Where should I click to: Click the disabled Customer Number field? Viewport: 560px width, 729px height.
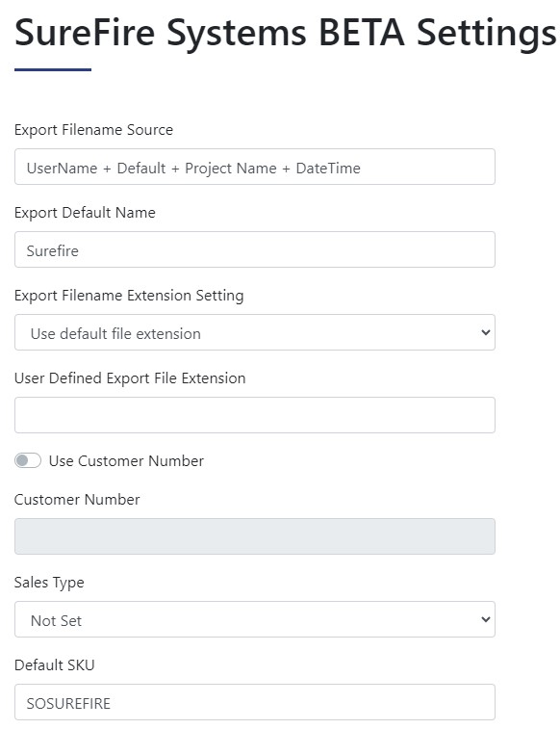[x=254, y=536]
